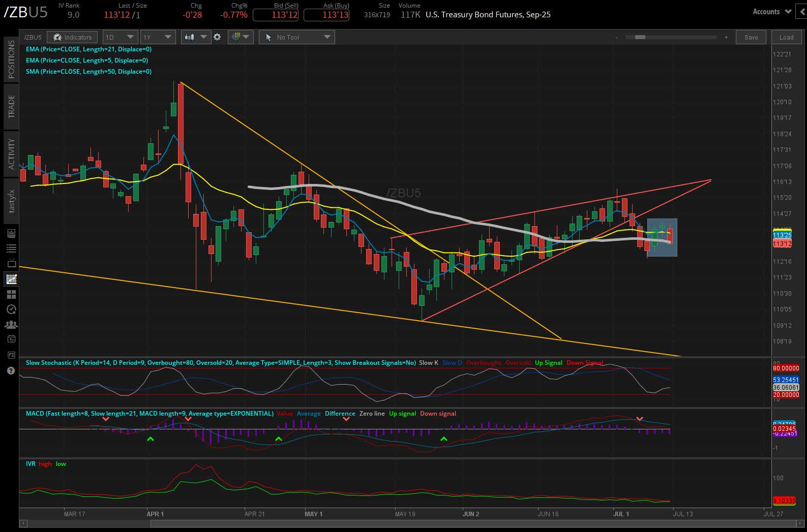Select the active chart grid sidebar icon

(11, 278)
